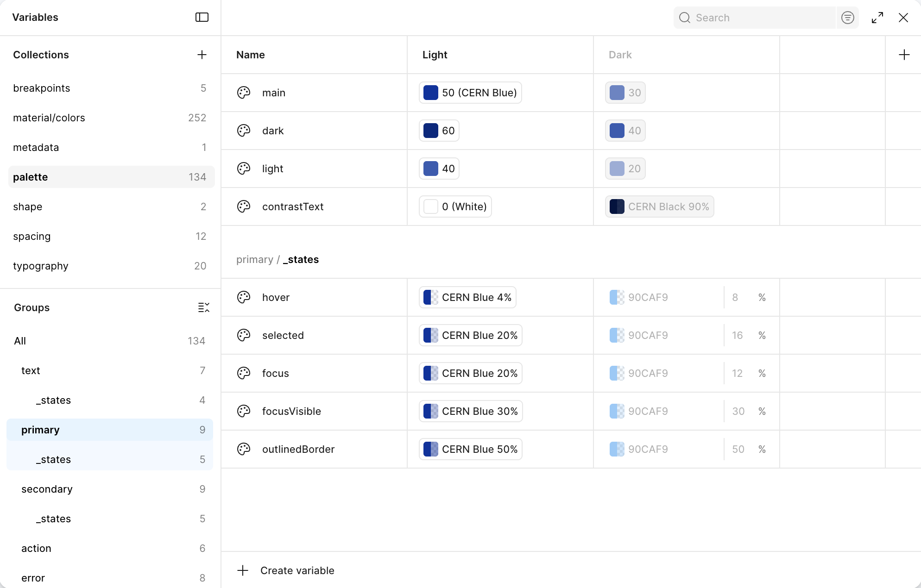
Task: Click the palette icon for dark
Action: 244,131
